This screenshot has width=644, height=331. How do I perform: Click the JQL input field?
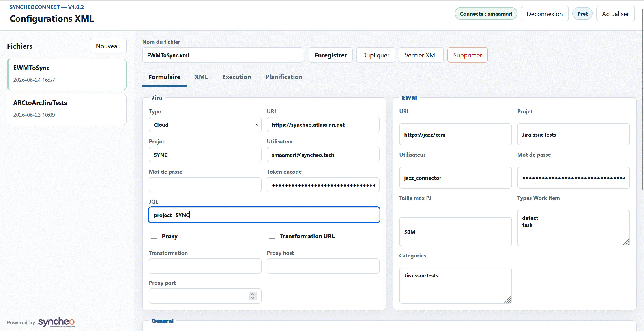[264, 215]
